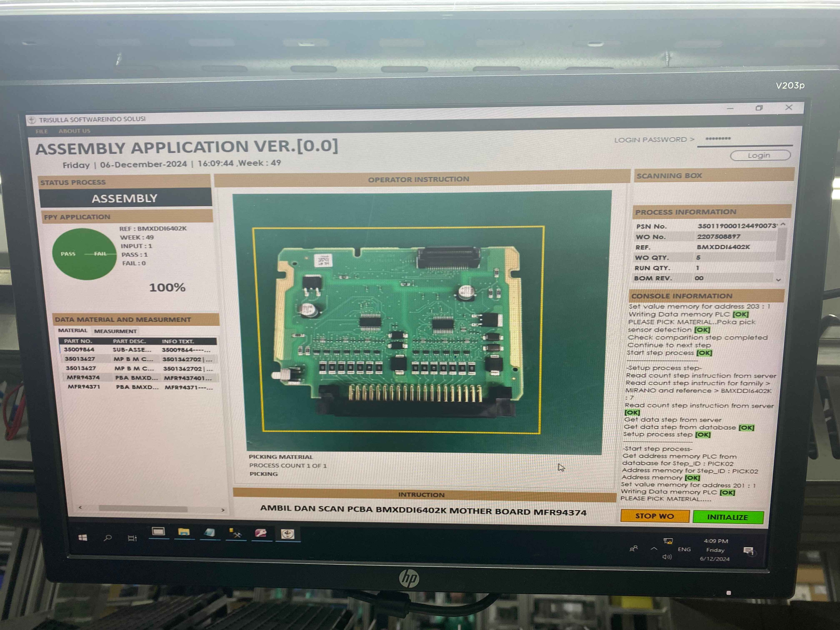The image size is (840, 630).
Task: Open the FILE menu
Action: pyautogui.click(x=42, y=131)
